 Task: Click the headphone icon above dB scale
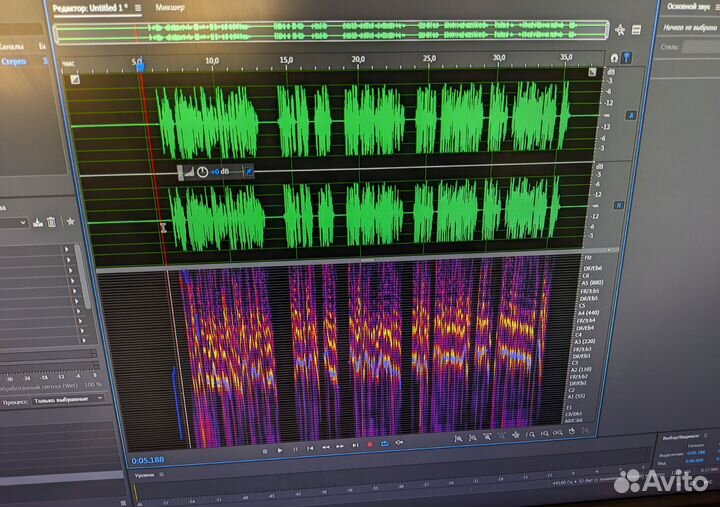click(x=614, y=58)
